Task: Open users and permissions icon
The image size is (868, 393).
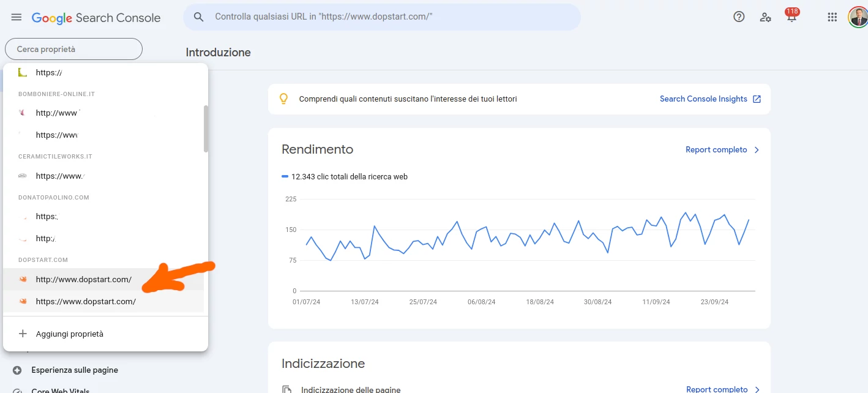Action: click(x=765, y=17)
